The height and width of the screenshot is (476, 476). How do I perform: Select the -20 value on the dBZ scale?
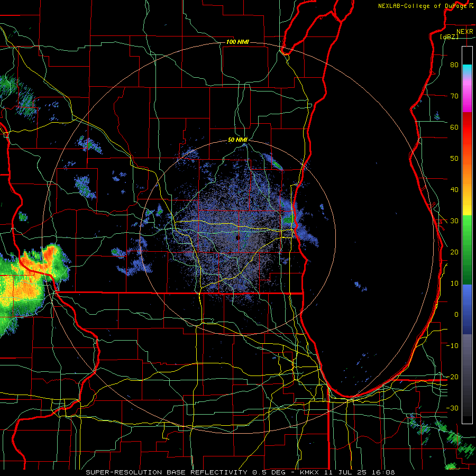(x=452, y=377)
